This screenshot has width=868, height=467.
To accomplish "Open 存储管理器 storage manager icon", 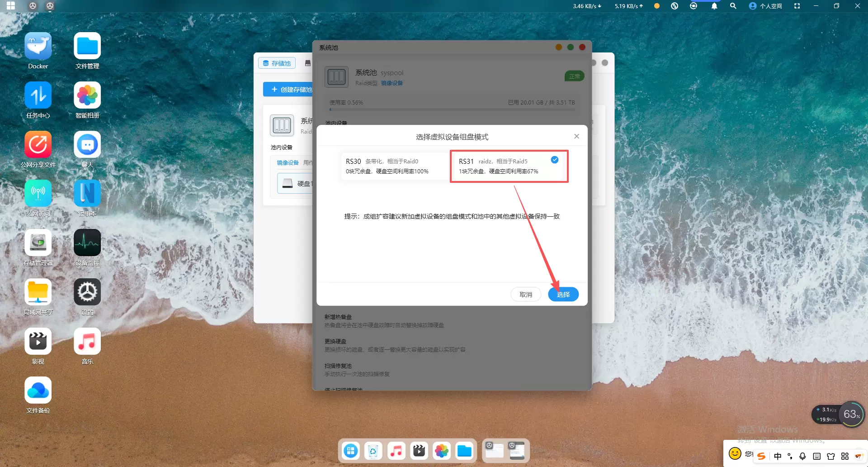I will pos(38,243).
